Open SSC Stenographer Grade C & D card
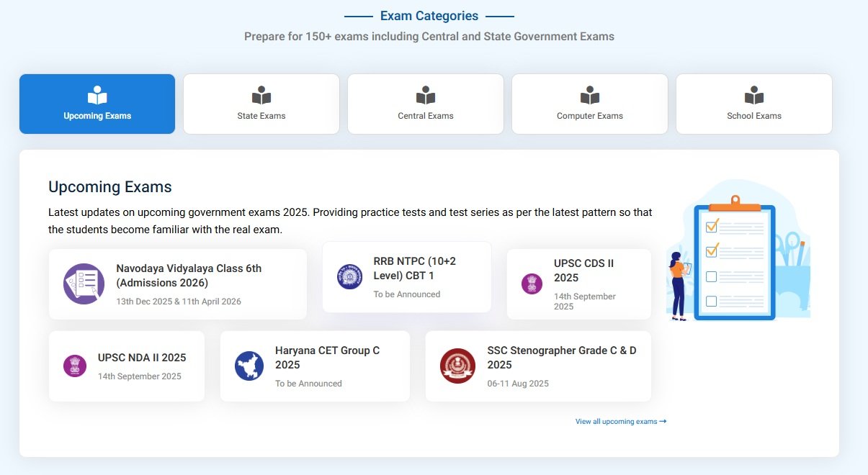This screenshot has width=868, height=475. pyautogui.click(x=538, y=366)
